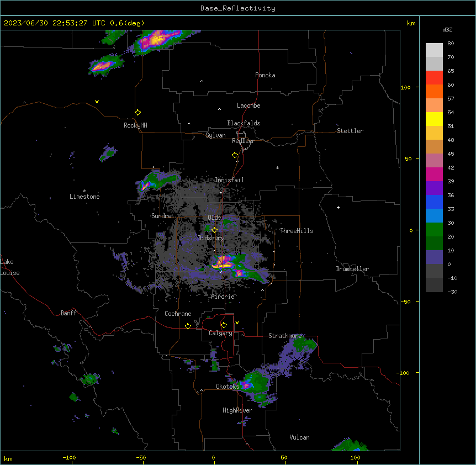The width and height of the screenshot is (476, 465).
Task: Click the Stettler city label
Action: point(350,131)
